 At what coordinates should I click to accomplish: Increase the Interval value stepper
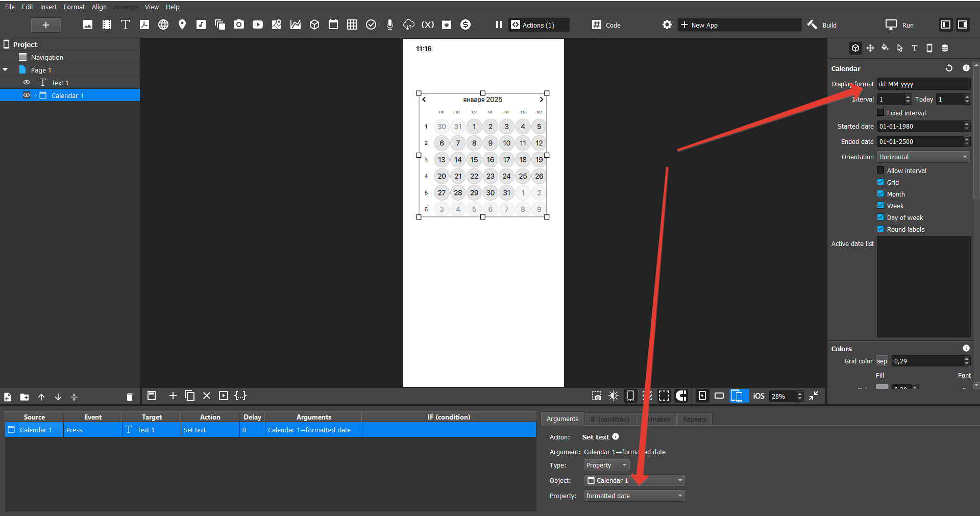[x=908, y=96]
